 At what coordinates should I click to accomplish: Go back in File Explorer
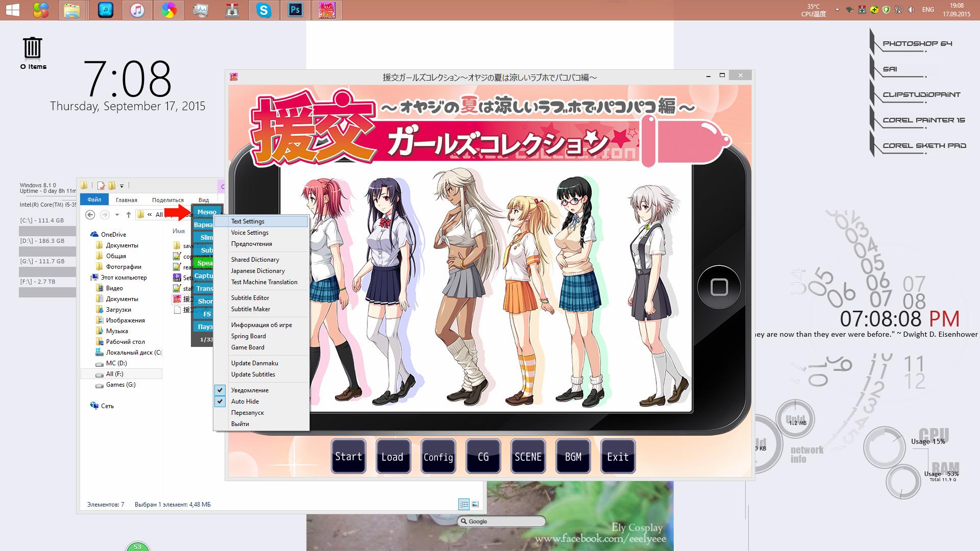(x=90, y=215)
